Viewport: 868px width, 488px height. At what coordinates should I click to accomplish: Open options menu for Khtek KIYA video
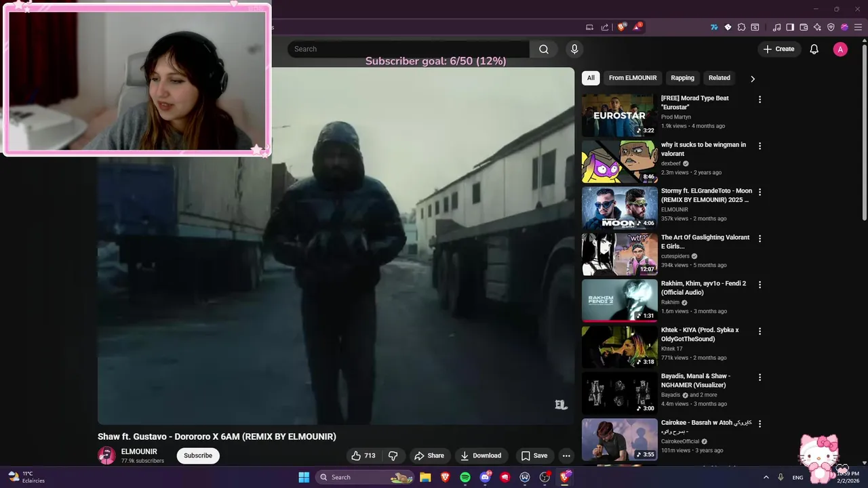point(759,331)
